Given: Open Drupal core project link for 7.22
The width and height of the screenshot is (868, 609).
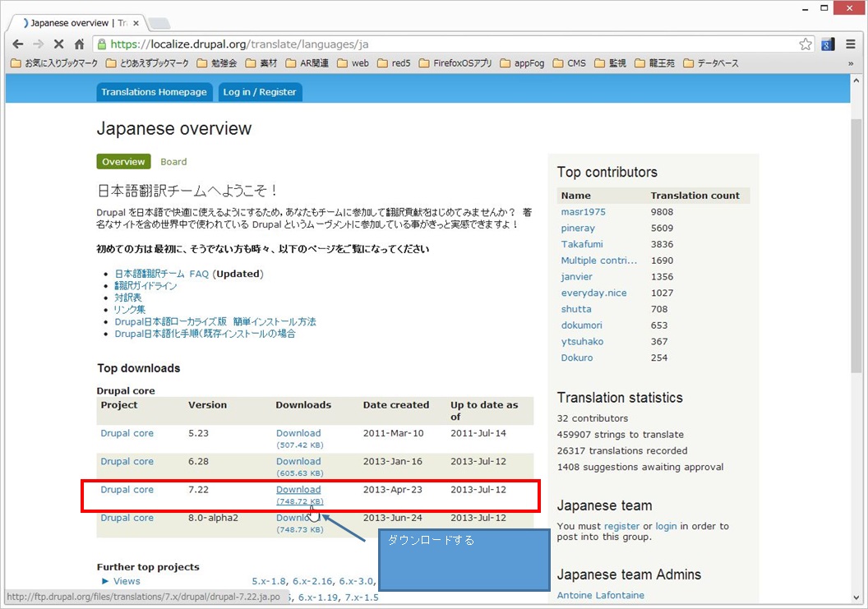Looking at the screenshot, I should (127, 489).
